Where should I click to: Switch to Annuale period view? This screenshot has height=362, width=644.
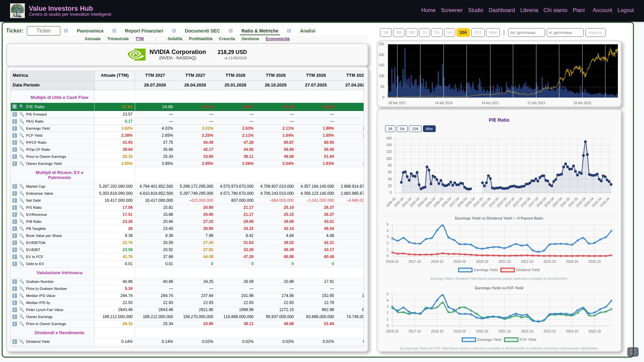tap(93, 39)
